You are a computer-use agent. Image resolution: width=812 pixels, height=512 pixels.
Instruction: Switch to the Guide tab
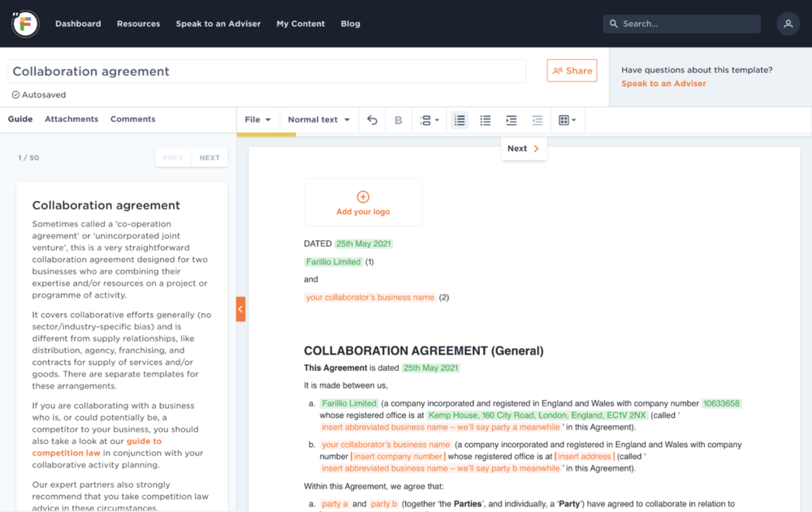click(20, 119)
